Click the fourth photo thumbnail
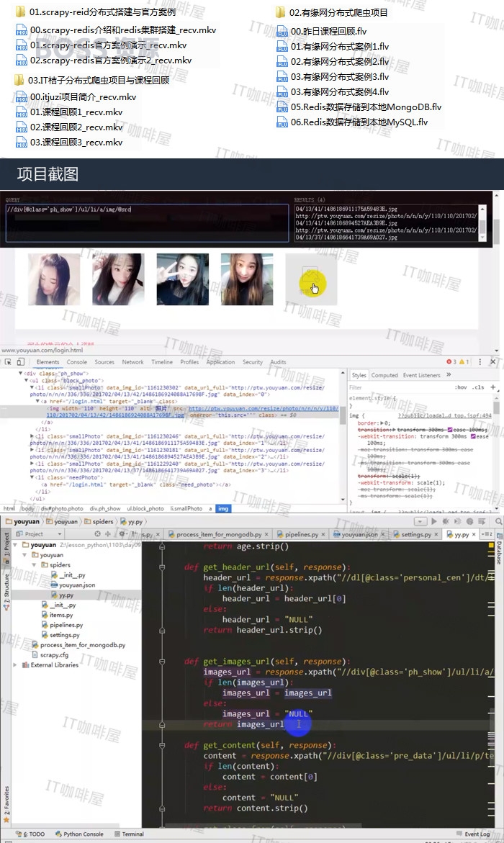Screen dimensions: 504x843 pos(247,279)
